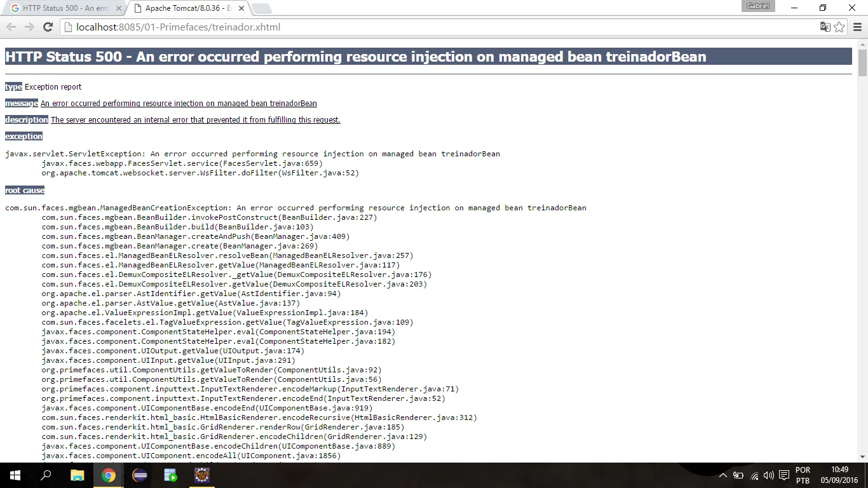The width and height of the screenshot is (868, 488).
Task: Click the UIInput.getValue stack line
Action: coord(168,360)
